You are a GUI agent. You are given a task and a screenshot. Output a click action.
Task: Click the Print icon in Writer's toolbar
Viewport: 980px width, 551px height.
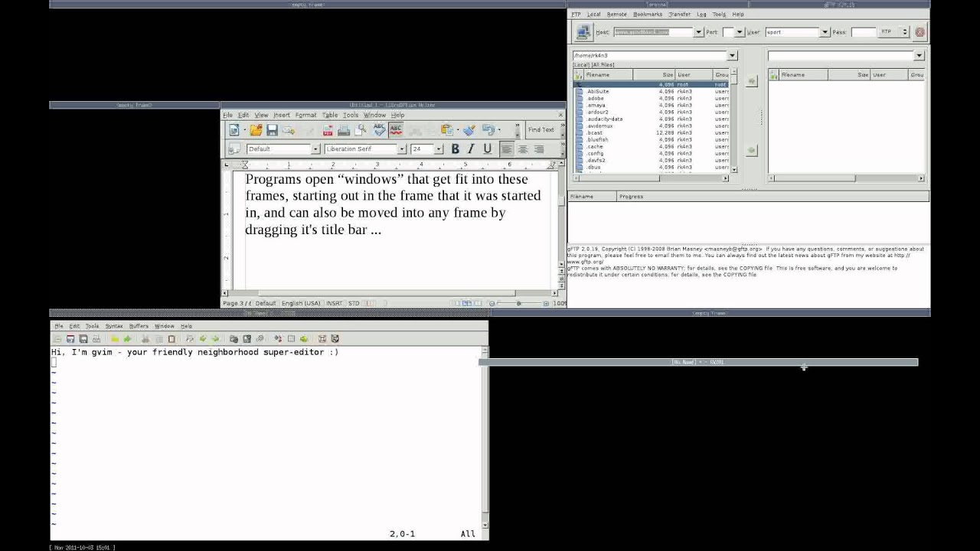[344, 130]
